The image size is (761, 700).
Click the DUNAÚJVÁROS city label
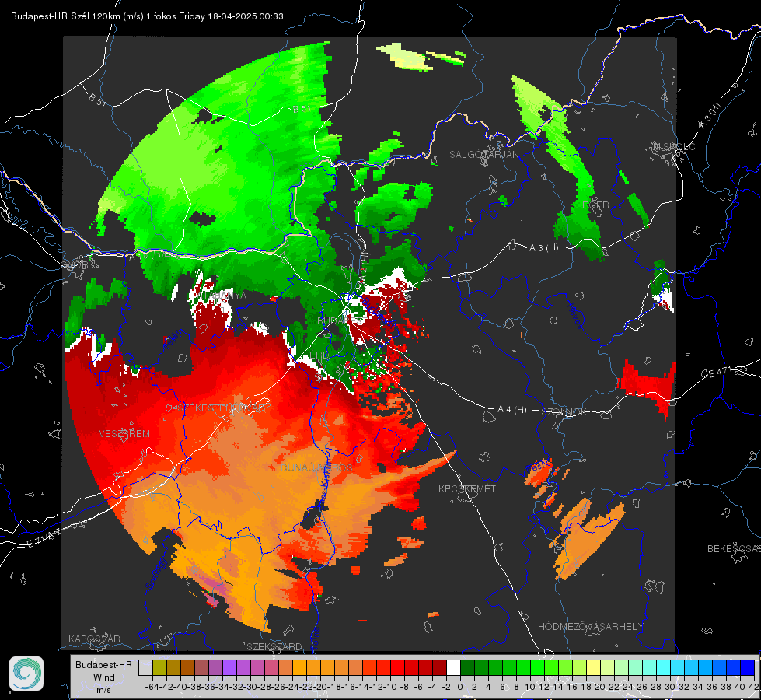pos(316,467)
